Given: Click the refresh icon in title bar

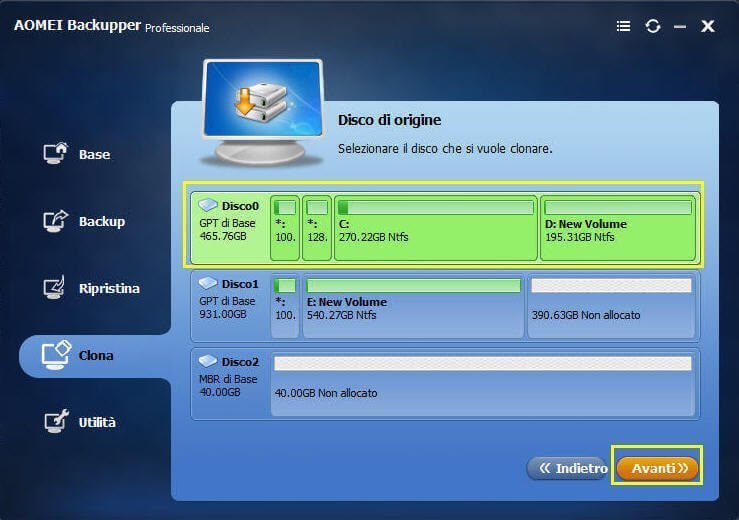Looking at the screenshot, I should pos(653,26).
